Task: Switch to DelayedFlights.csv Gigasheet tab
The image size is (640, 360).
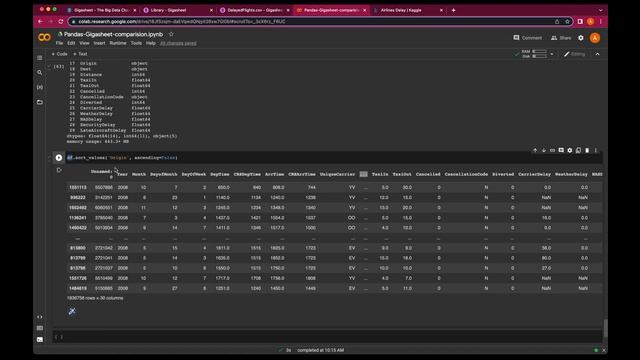Action: [x=254, y=10]
